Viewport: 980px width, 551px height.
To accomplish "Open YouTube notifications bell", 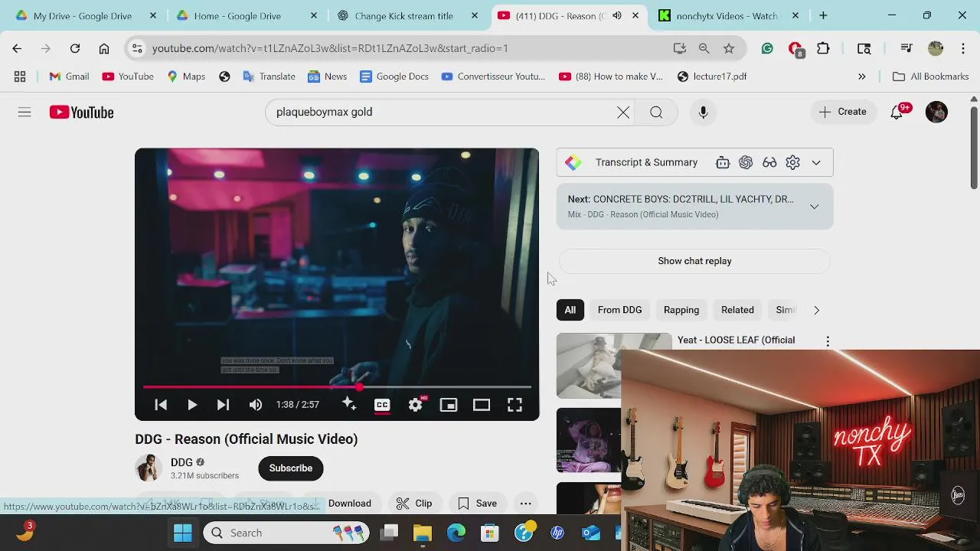I will click(897, 112).
